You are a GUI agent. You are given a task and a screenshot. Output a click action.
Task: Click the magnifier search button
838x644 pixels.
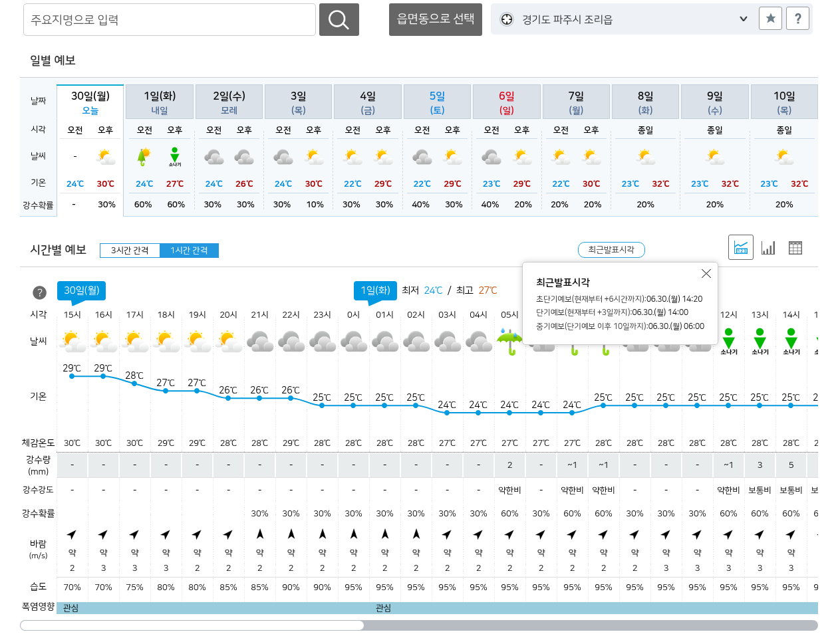pos(339,20)
